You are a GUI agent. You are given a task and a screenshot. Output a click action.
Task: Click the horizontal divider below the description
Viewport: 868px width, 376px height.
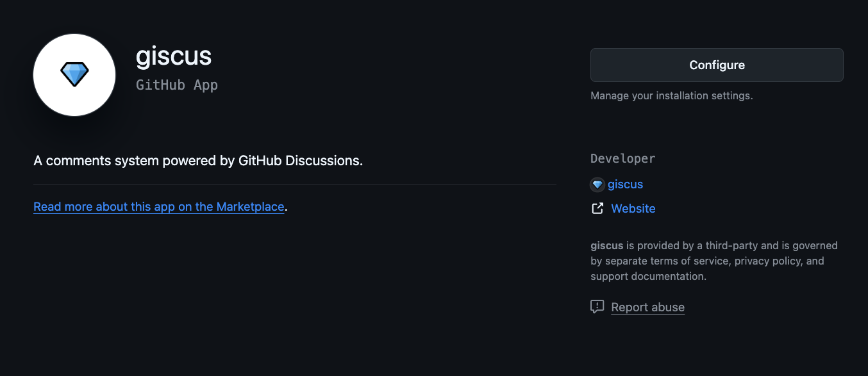coord(295,184)
